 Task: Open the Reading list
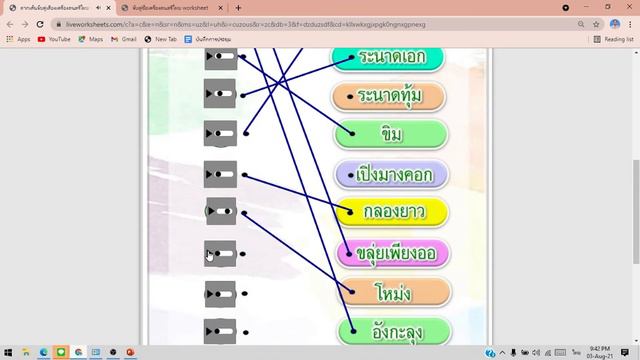coord(613,39)
